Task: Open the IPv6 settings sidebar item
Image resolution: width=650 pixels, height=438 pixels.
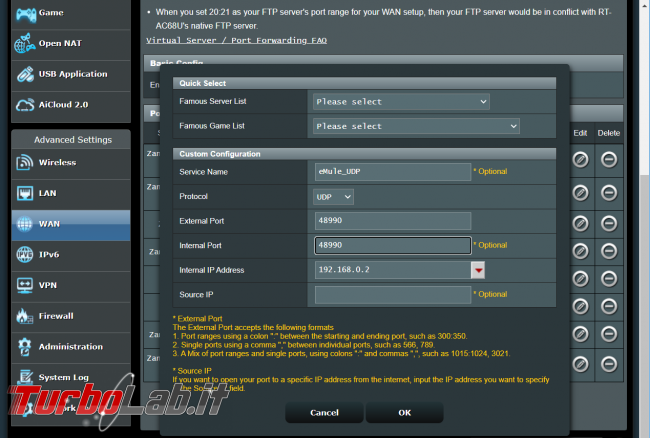Action: tap(70, 255)
